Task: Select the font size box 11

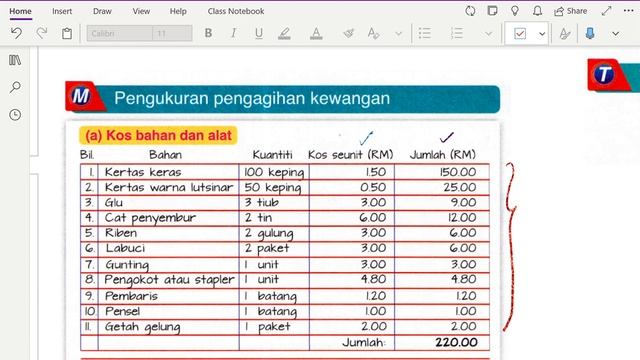Action: pyautogui.click(x=172, y=33)
